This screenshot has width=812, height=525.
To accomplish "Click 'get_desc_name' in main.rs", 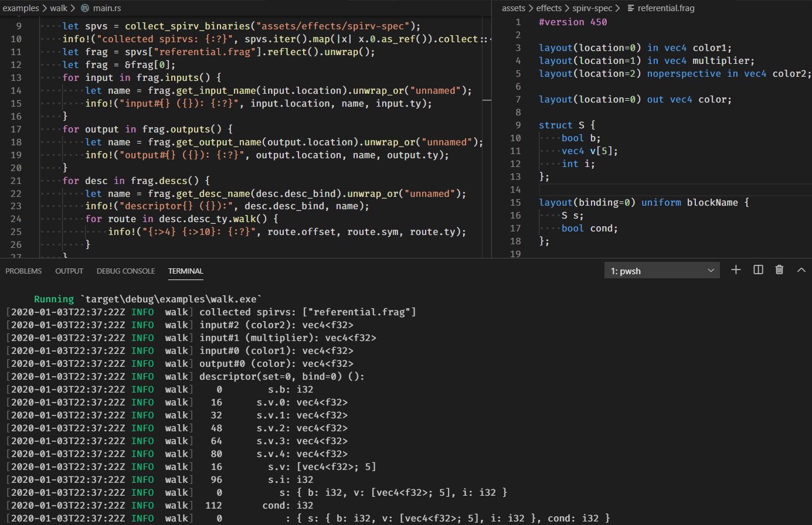I will [213, 193].
